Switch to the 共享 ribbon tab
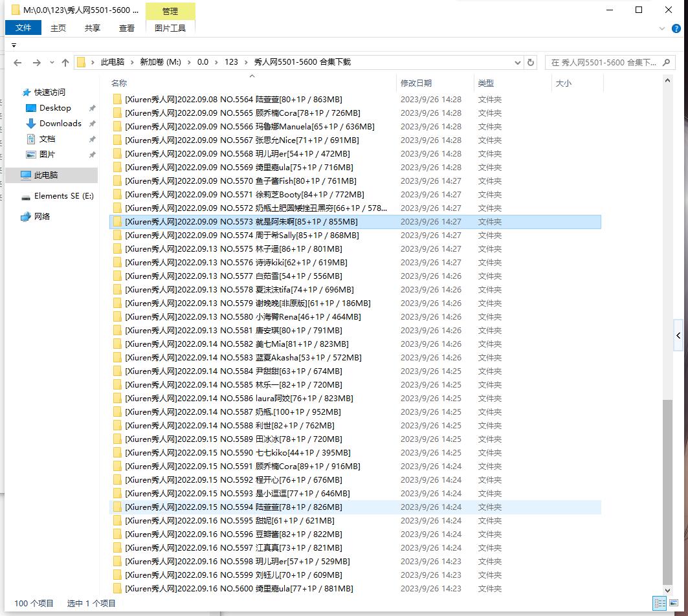This screenshot has height=616, width=688. (x=92, y=28)
